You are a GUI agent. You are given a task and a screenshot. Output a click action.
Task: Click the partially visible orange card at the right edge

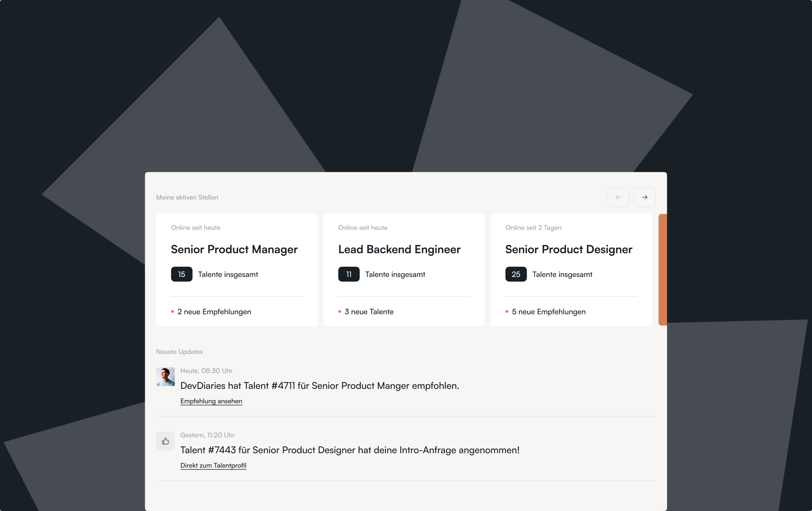(x=663, y=269)
